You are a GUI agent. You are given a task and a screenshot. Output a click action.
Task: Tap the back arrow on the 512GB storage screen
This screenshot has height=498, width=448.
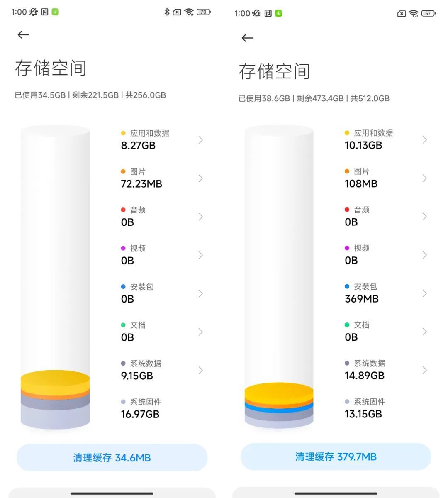tap(247, 38)
